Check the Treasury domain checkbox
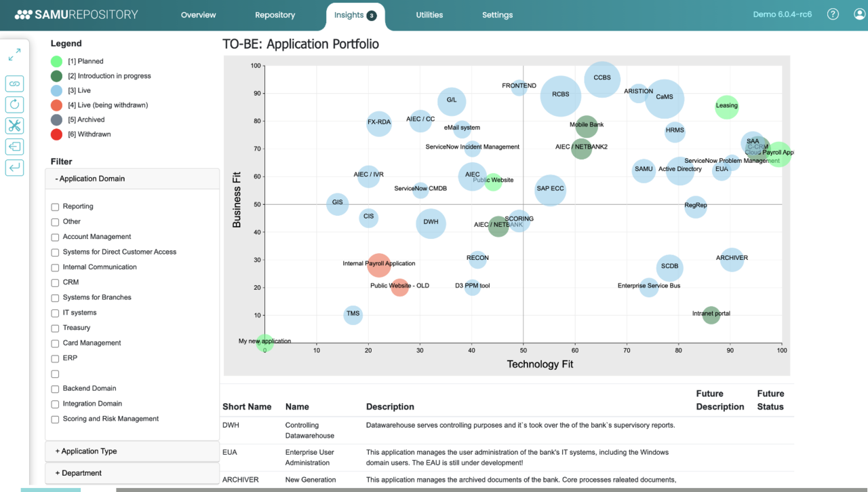The image size is (868, 492). [x=55, y=328]
